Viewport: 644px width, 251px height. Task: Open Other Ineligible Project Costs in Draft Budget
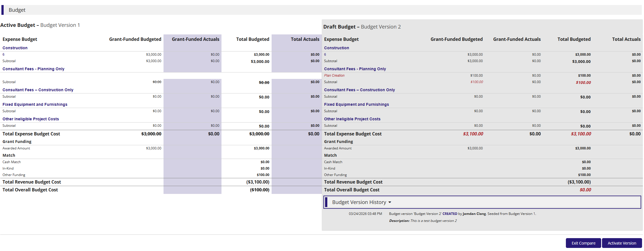(x=352, y=119)
